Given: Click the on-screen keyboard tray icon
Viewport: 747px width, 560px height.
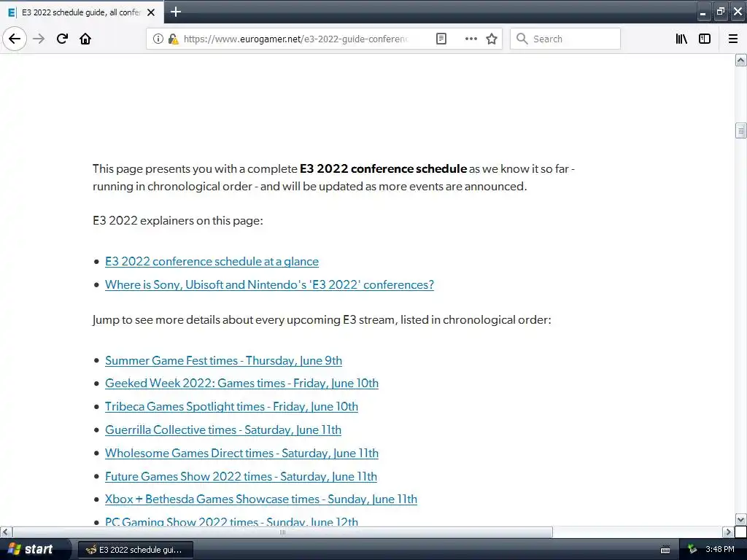Looking at the screenshot, I should [x=665, y=550].
